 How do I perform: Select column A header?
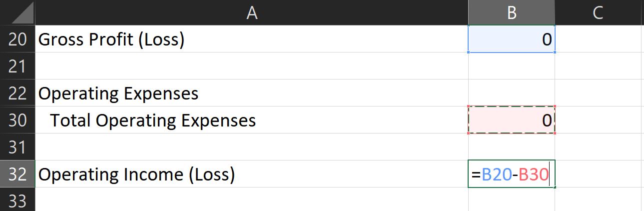click(252, 13)
